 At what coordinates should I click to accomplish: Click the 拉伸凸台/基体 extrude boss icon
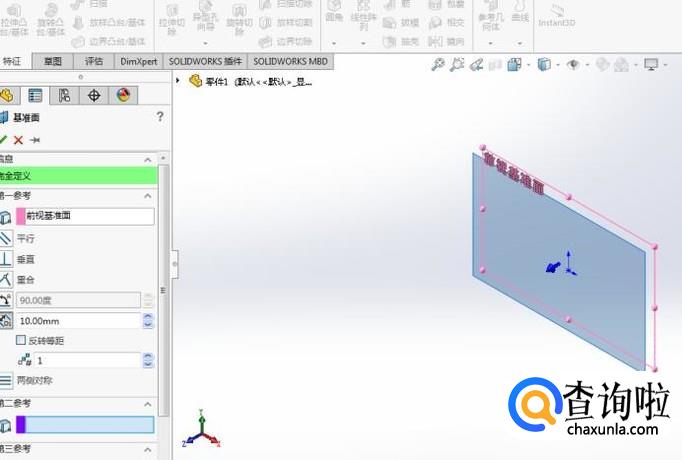(14, 20)
